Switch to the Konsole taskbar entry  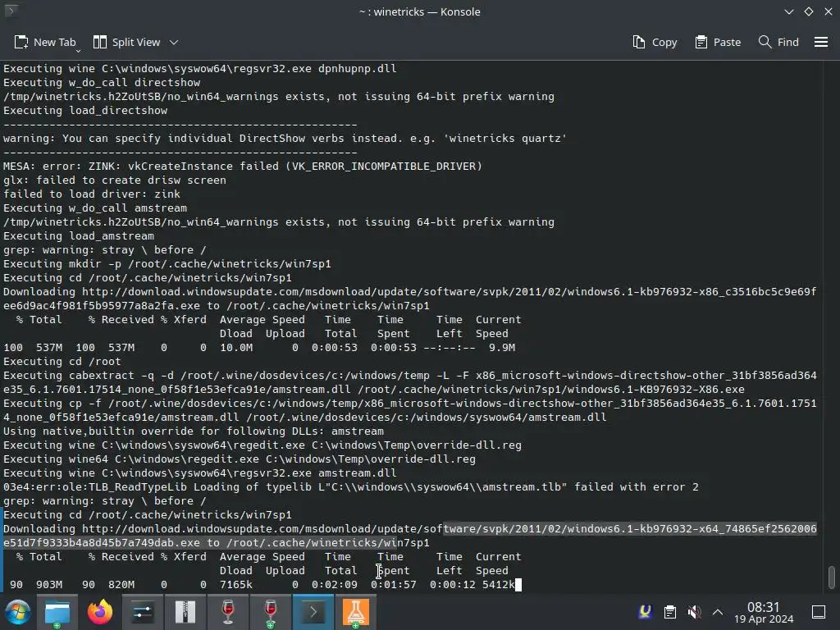click(313, 612)
